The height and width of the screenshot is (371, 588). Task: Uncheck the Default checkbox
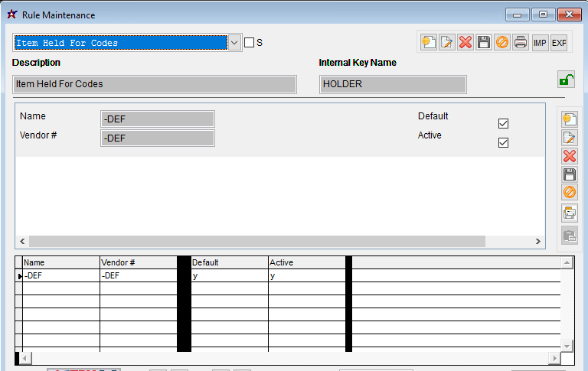click(x=503, y=123)
